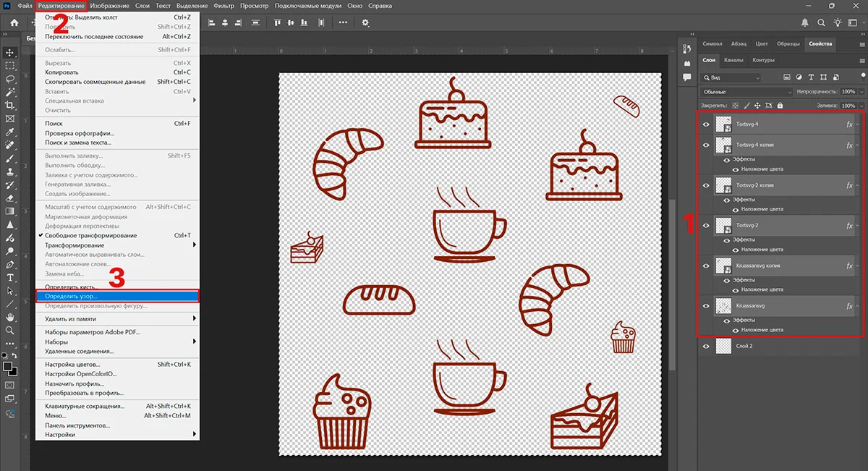
Task: Click Копировать in the edit menu
Action: tap(117, 72)
